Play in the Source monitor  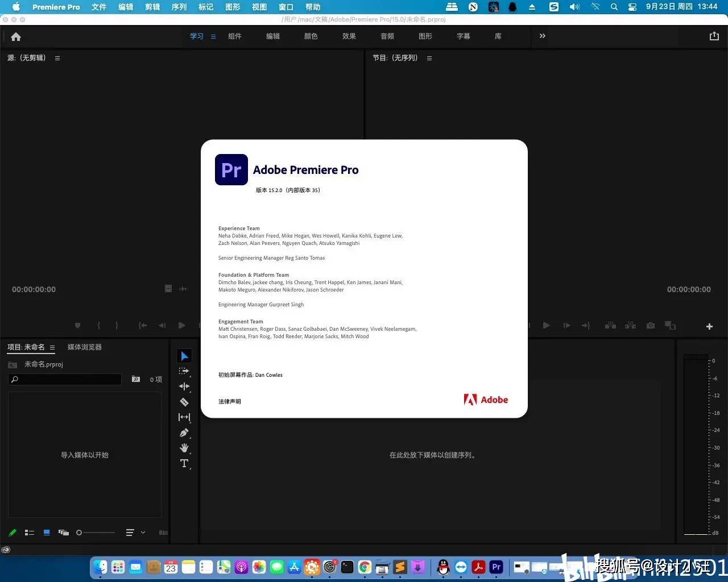pos(182,326)
